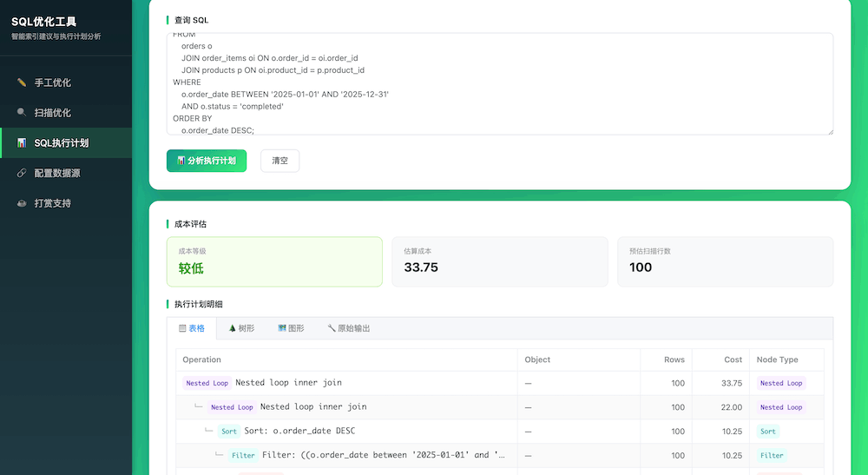Click the Sort tag in Operation column
Viewport: 868px width, 475px height.
(x=229, y=432)
